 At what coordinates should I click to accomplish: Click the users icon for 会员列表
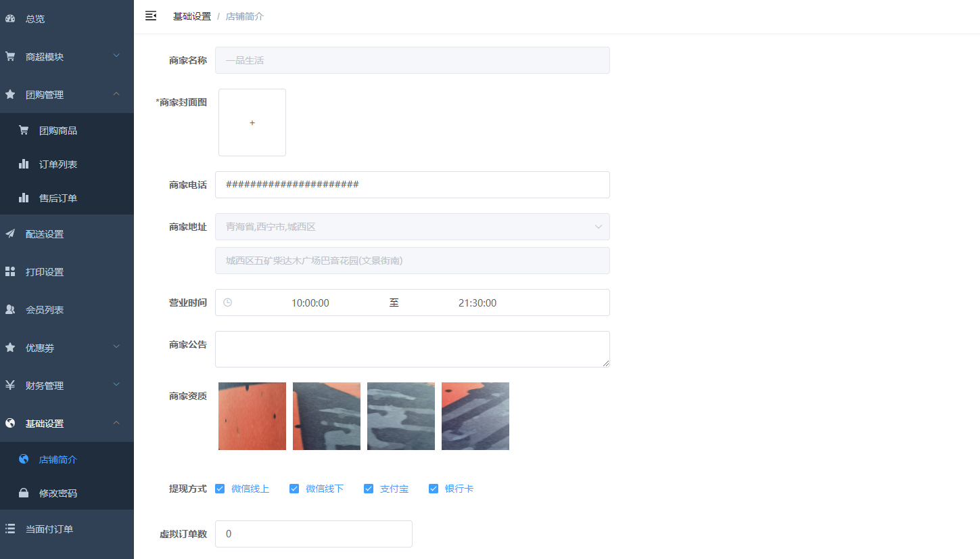click(x=10, y=310)
